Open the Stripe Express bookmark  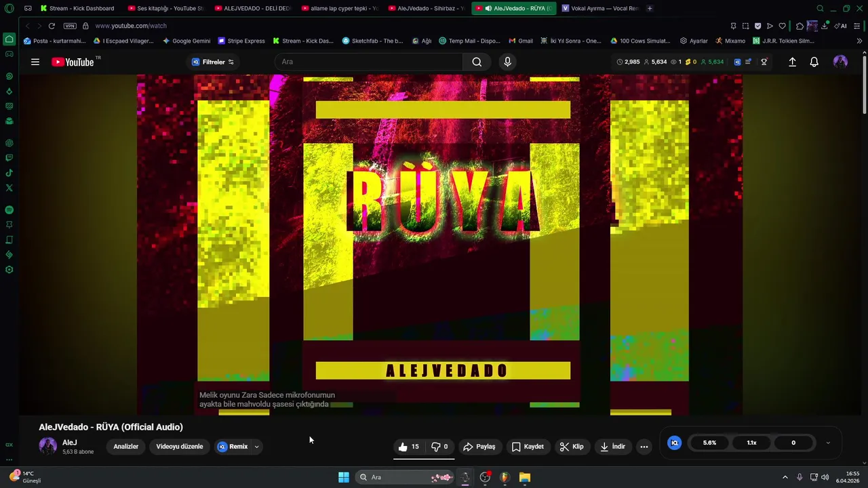tap(241, 41)
